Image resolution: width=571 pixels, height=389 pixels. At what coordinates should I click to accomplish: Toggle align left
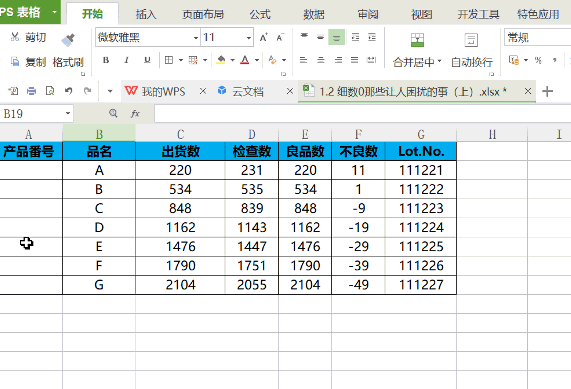[303, 60]
